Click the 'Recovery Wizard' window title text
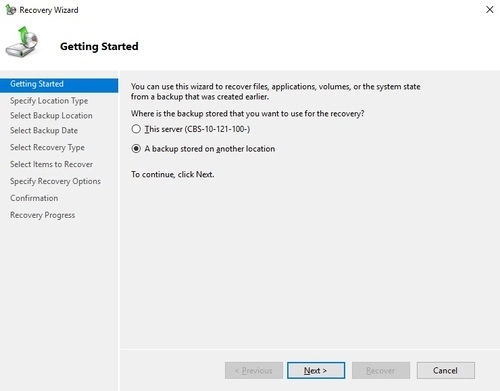500x391 pixels. point(49,10)
